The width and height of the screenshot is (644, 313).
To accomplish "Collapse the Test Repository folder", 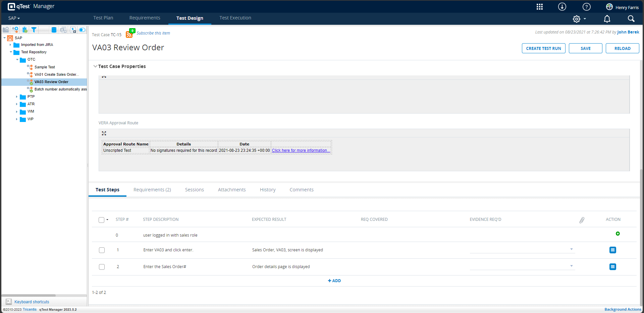I will pyautogui.click(x=11, y=52).
